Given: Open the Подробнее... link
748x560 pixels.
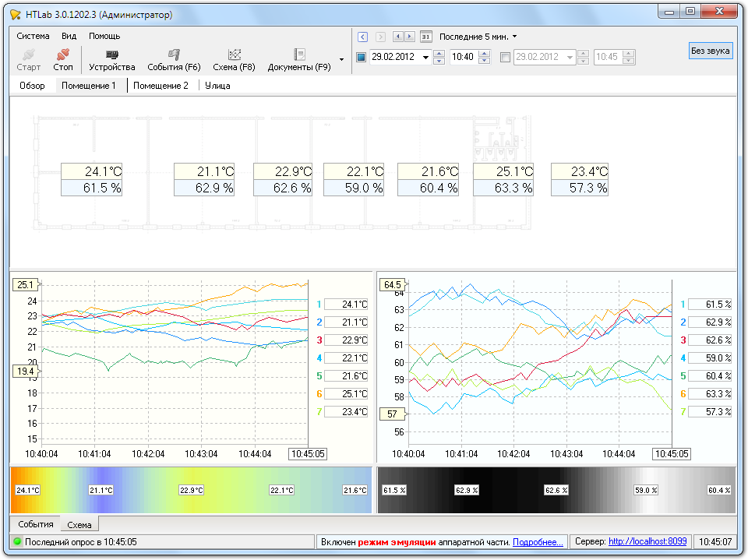Looking at the screenshot, I should (x=538, y=542).
